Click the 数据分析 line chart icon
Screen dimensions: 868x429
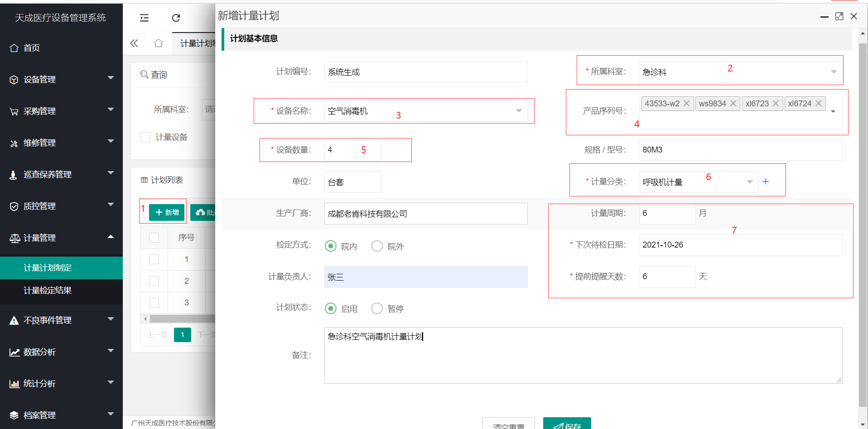[x=14, y=352]
